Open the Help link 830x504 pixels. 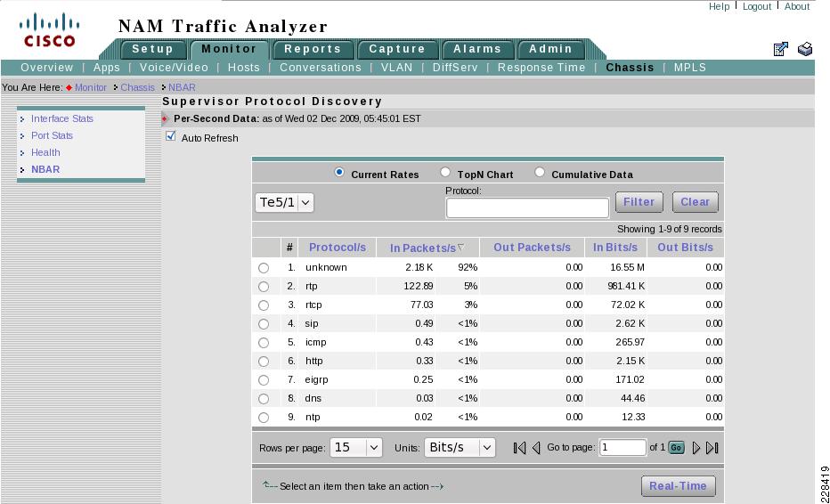point(719,6)
